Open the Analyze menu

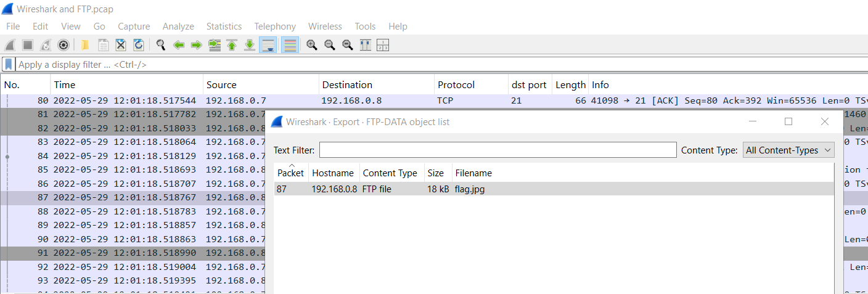click(x=178, y=27)
